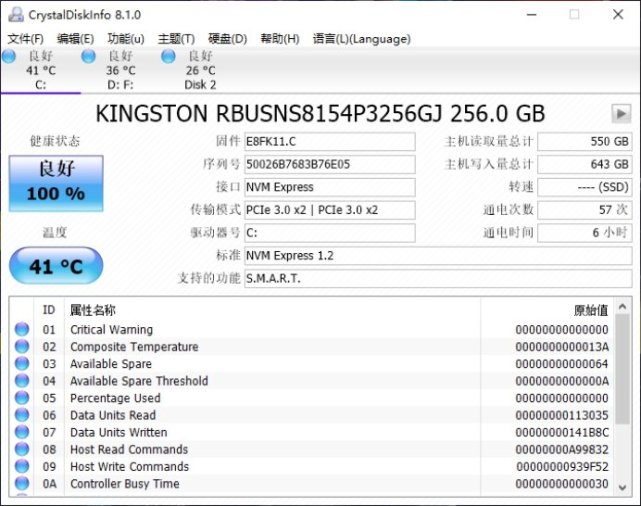Click status orb for Critical Warning row
This screenshot has width=641, height=506.
[22, 329]
